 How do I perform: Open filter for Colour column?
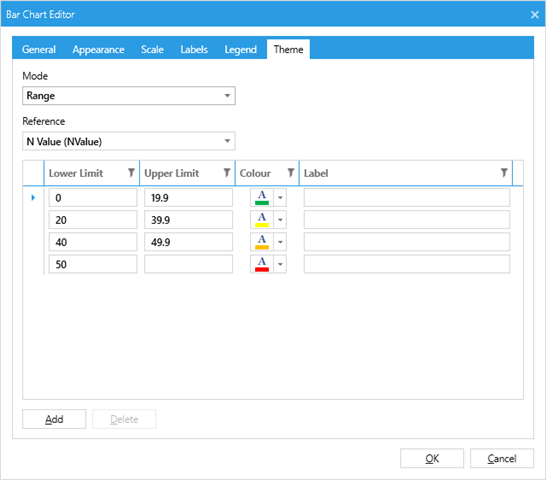[291, 172]
